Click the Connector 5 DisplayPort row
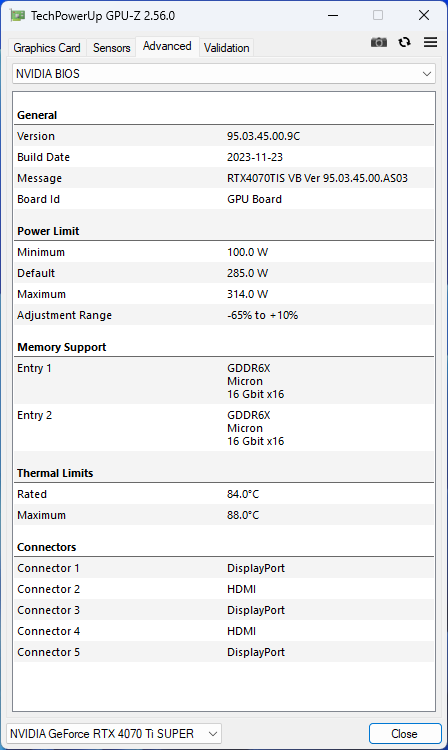Viewport: 448px width, 750px height. click(x=224, y=652)
